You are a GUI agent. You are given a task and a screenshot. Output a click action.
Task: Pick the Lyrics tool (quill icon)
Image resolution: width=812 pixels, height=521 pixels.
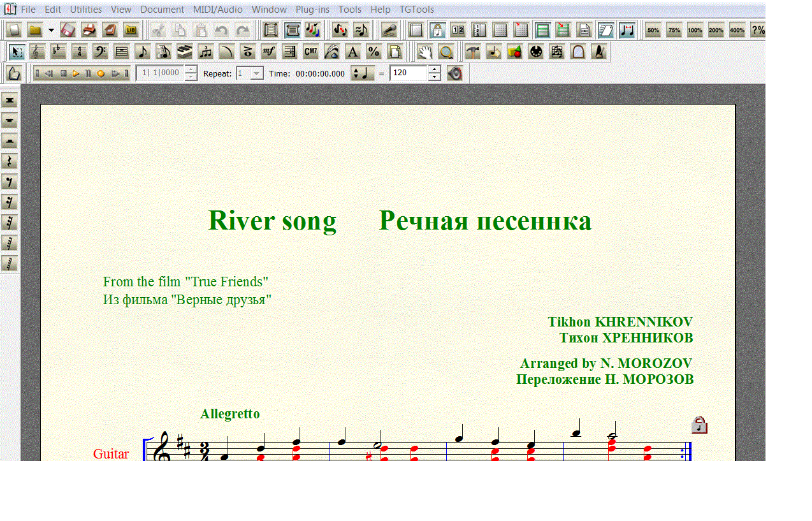(332, 52)
